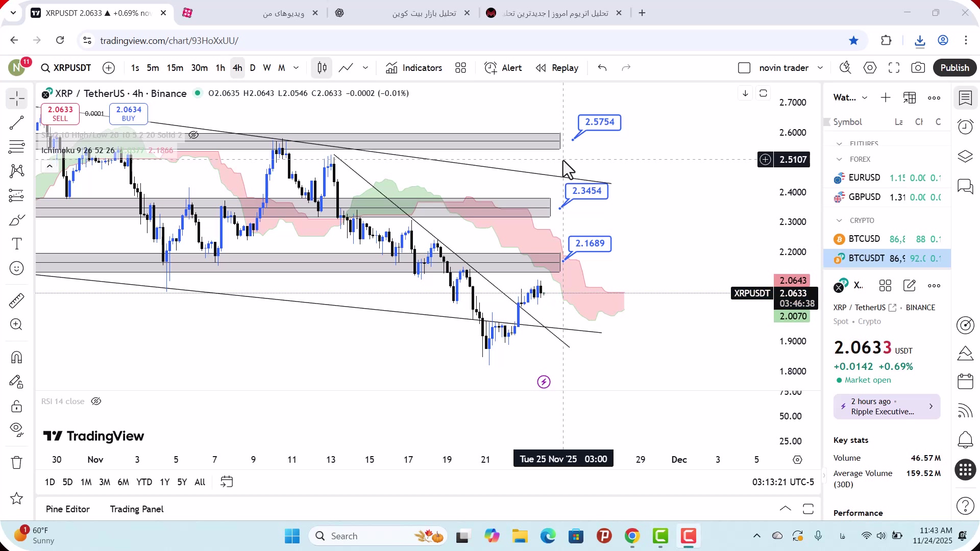Screen dimensions: 980x551
Task: Select the brush drawing tool
Action: click(17, 220)
